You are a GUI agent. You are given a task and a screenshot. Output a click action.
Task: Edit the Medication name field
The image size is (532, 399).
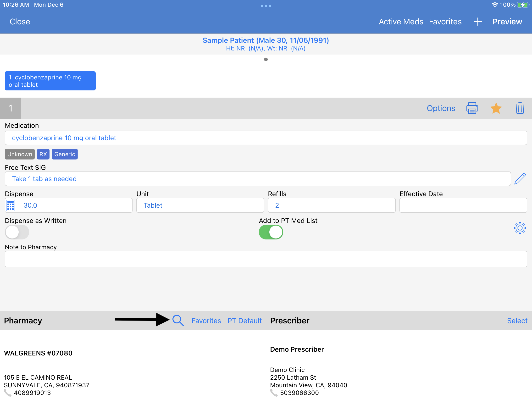pyautogui.click(x=266, y=138)
